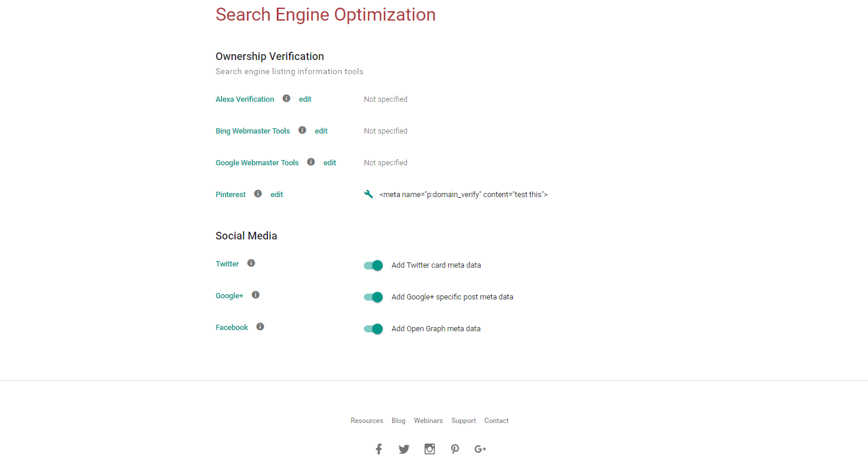
Task: Open the Facebook icon in footer
Action: point(379,449)
